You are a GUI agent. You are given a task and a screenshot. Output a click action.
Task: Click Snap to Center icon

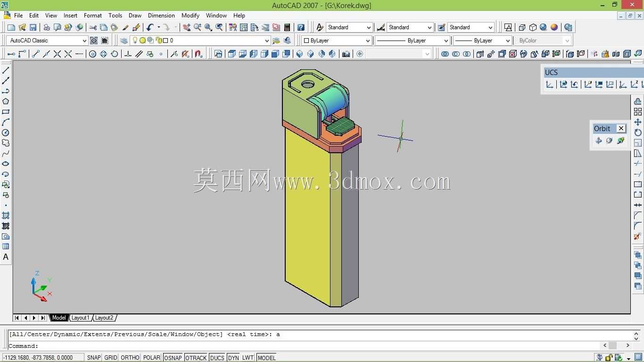click(92, 54)
